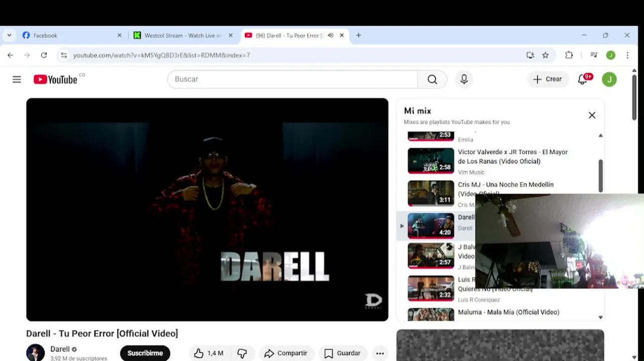Click the Crear create button

[548, 79]
